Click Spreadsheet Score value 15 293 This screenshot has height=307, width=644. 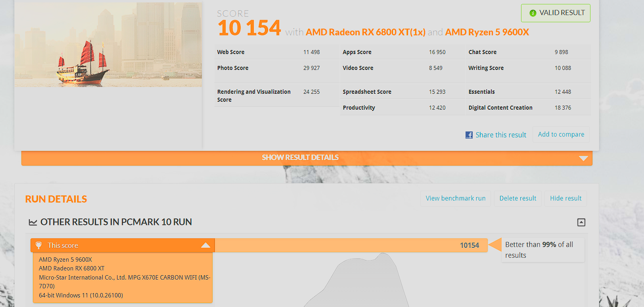(x=437, y=92)
